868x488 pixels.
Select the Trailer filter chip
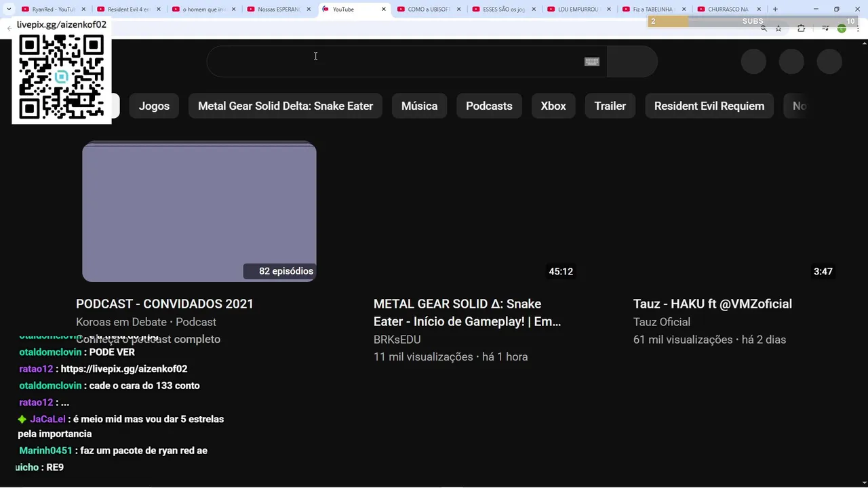610,106
